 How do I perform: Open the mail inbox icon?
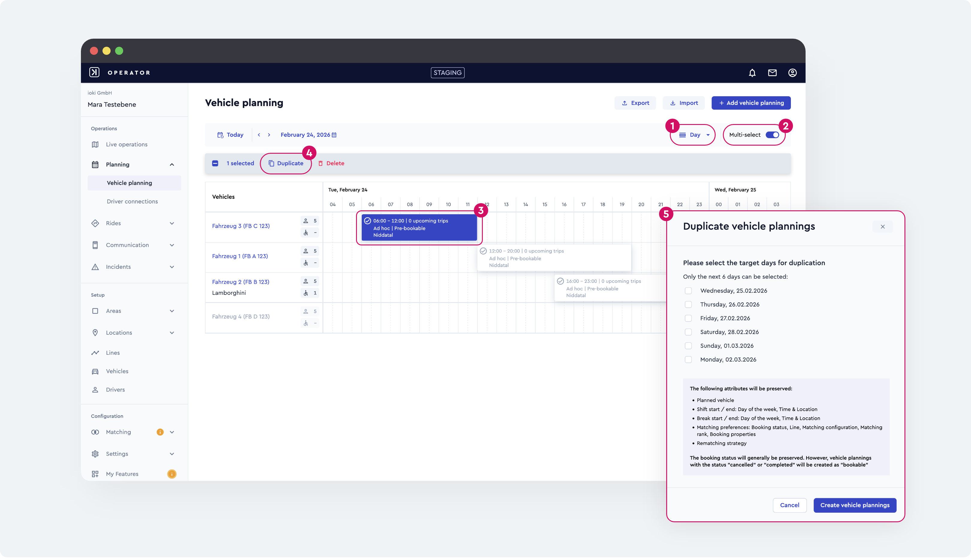coord(772,73)
